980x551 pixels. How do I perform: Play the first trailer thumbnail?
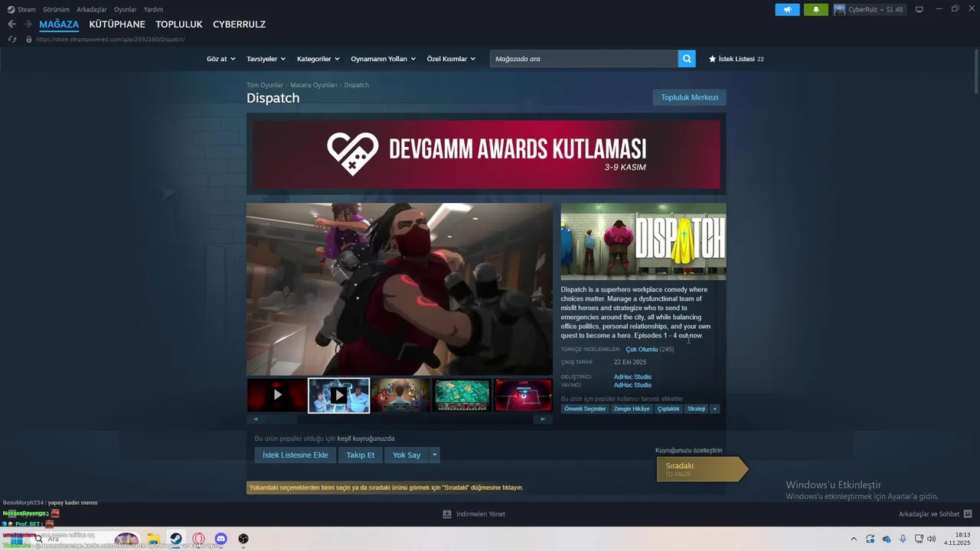pyautogui.click(x=277, y=395)
